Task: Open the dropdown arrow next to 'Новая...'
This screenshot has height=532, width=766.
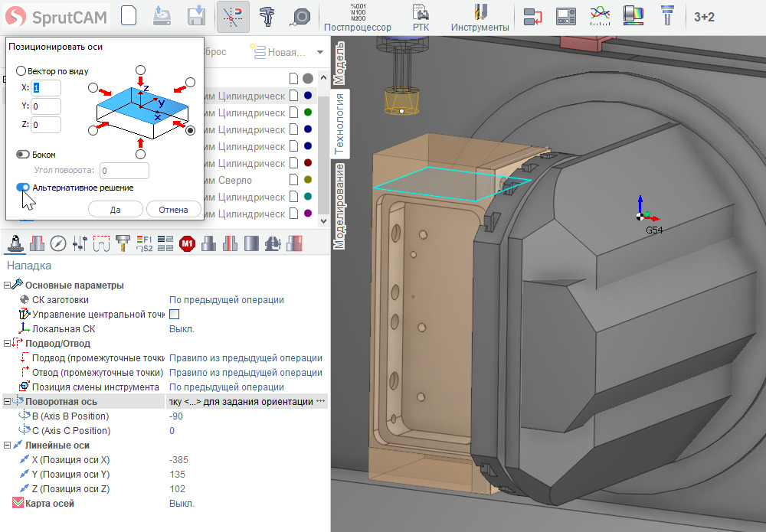Action: pos(320,52)
